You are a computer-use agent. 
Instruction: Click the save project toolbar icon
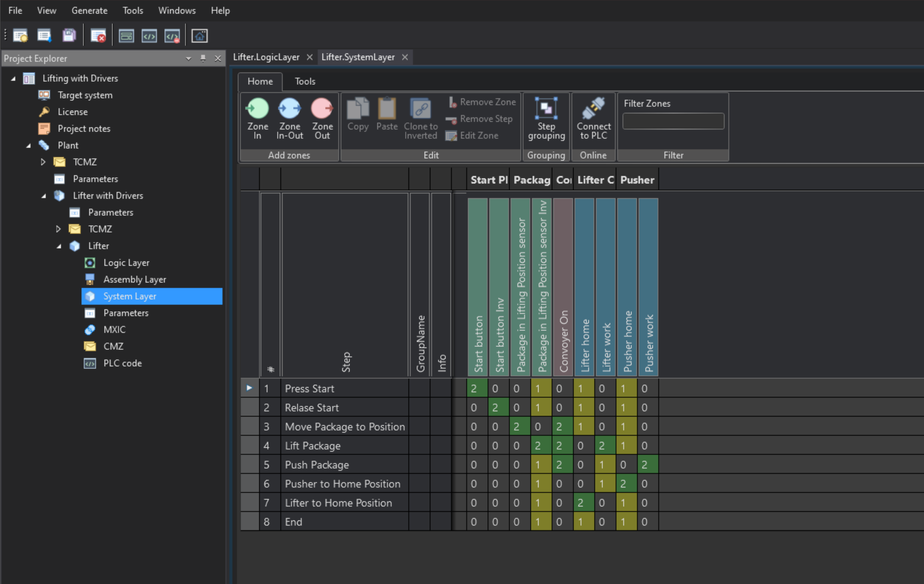(69, 36)
